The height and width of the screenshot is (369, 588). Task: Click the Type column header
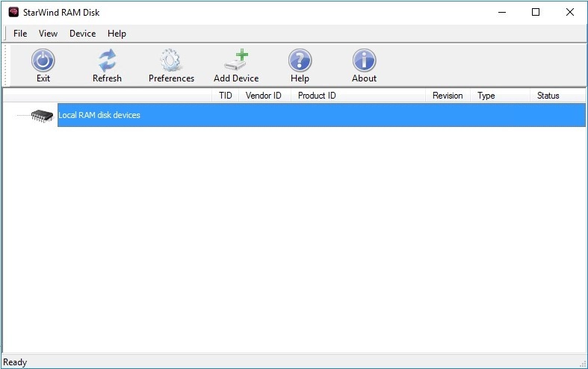[501, 96]
